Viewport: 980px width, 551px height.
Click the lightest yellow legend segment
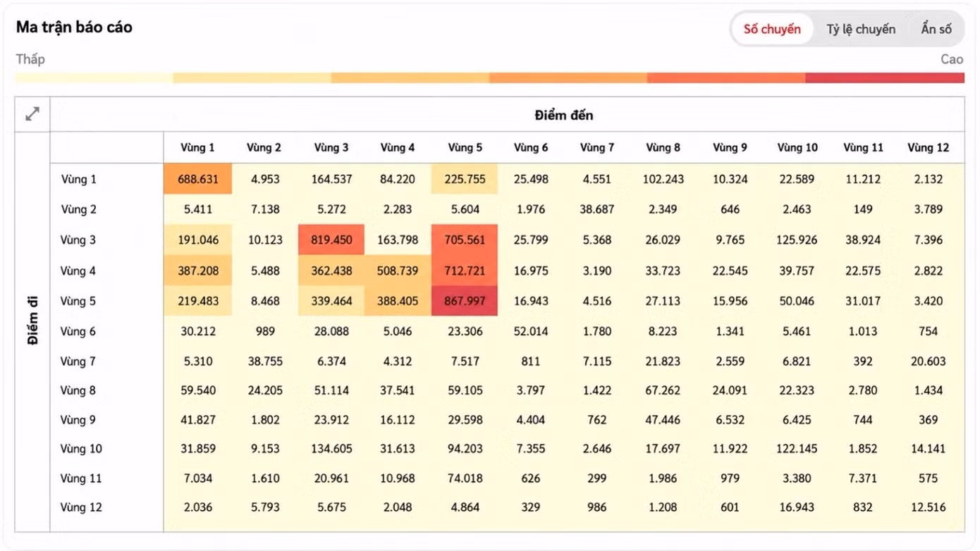pos(94,78)
